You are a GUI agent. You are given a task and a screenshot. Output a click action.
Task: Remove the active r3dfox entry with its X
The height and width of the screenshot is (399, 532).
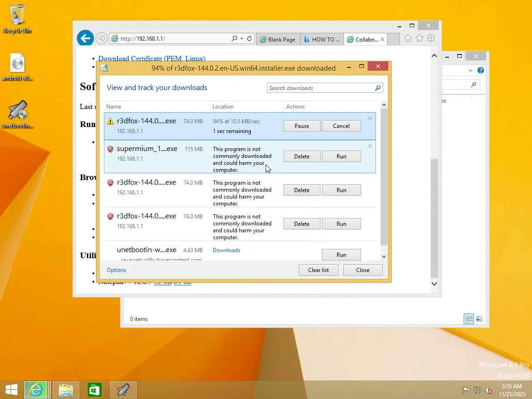(x=370, y=118)
